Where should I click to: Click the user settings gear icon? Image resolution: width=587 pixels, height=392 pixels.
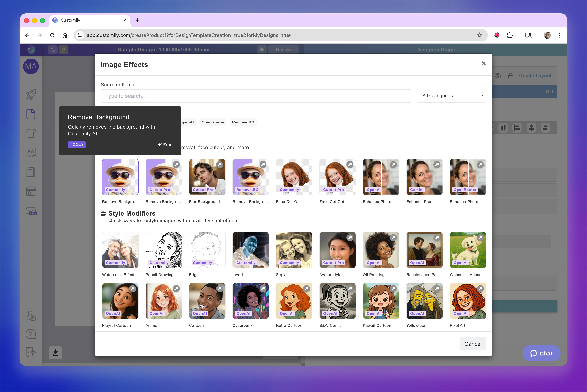(x=31, y=316)
